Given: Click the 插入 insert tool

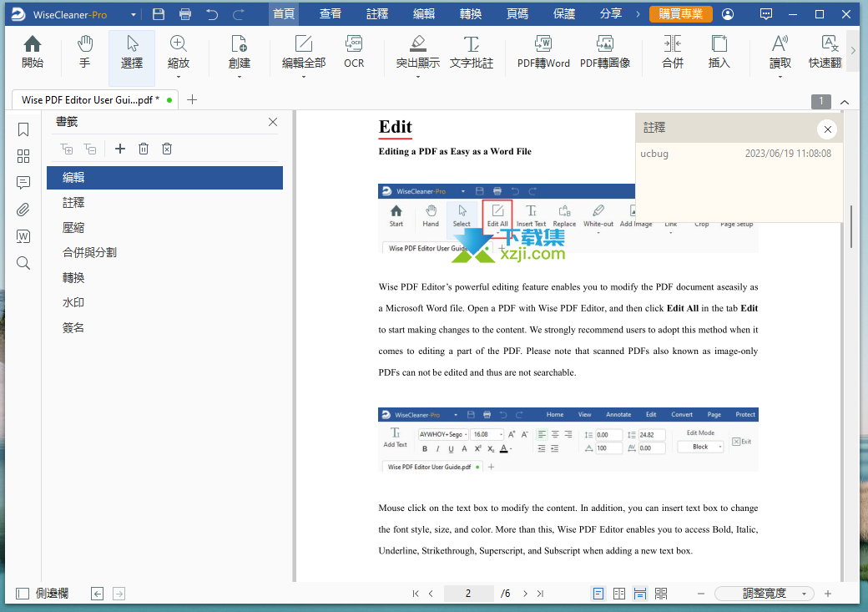Looking at the screenshot, I should (x=719, y=52).
